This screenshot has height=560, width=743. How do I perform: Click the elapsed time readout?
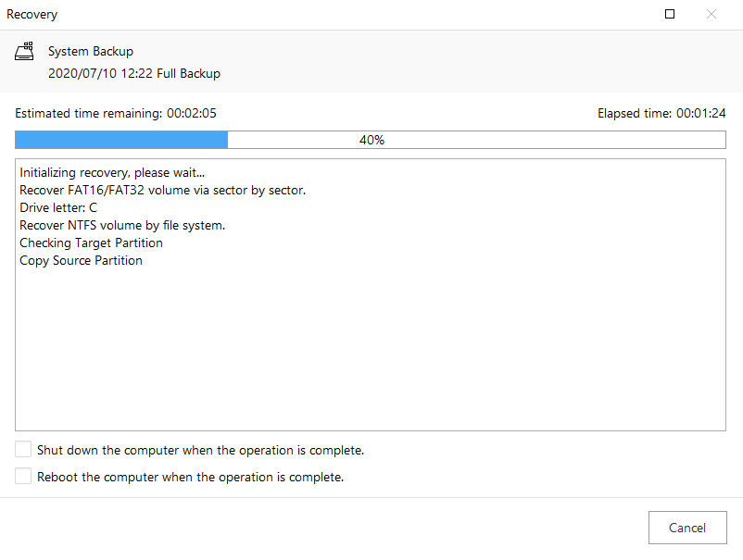coord(661,113)
